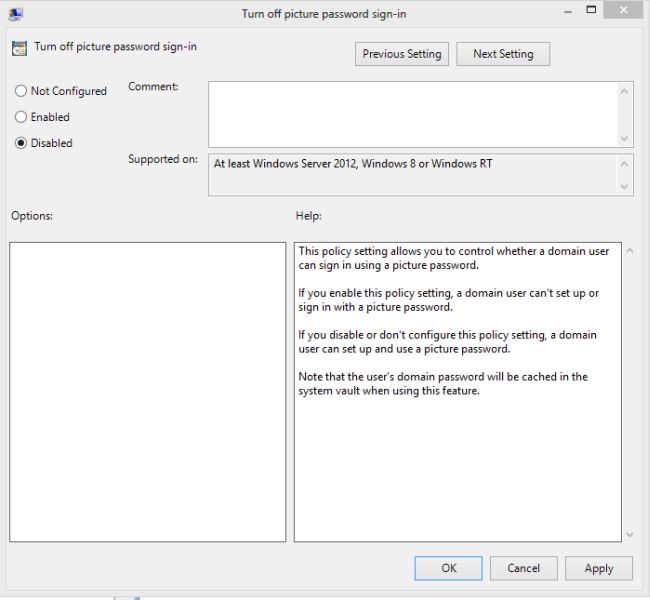Click the 'Note that the user's domain' paragraph
The image size is (650, 600).
(x=443, y=384)
